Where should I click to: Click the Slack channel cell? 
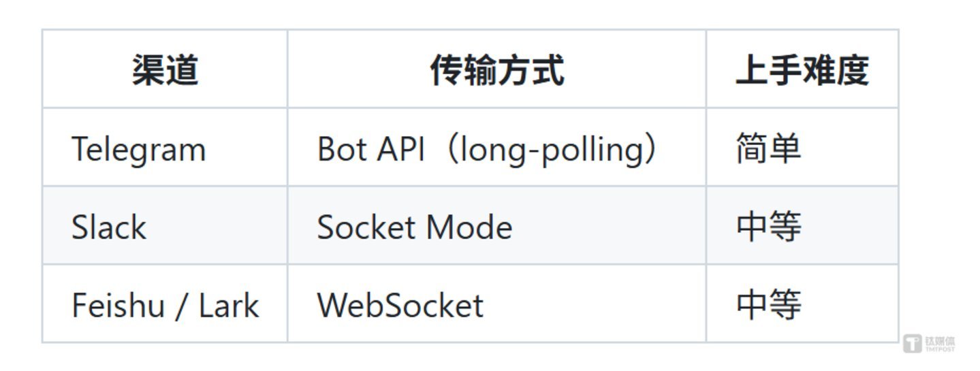108,227
